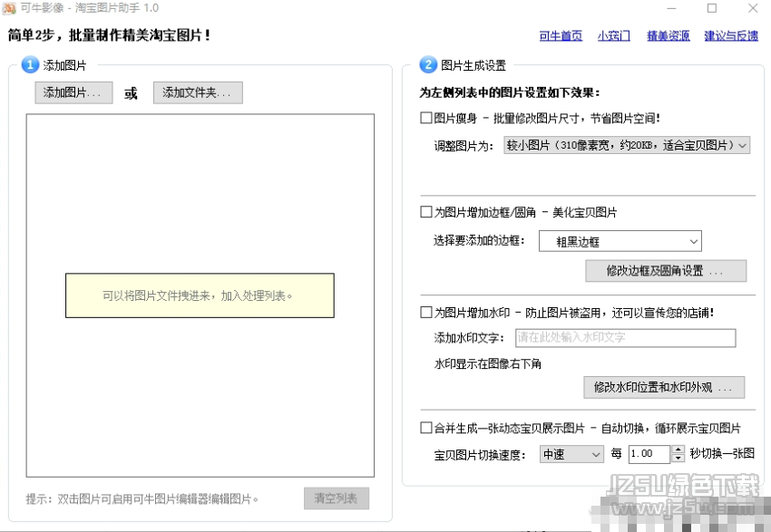The image size is (771, 532).
Task: Focus the watermark text input field
Action: point(626,337)
